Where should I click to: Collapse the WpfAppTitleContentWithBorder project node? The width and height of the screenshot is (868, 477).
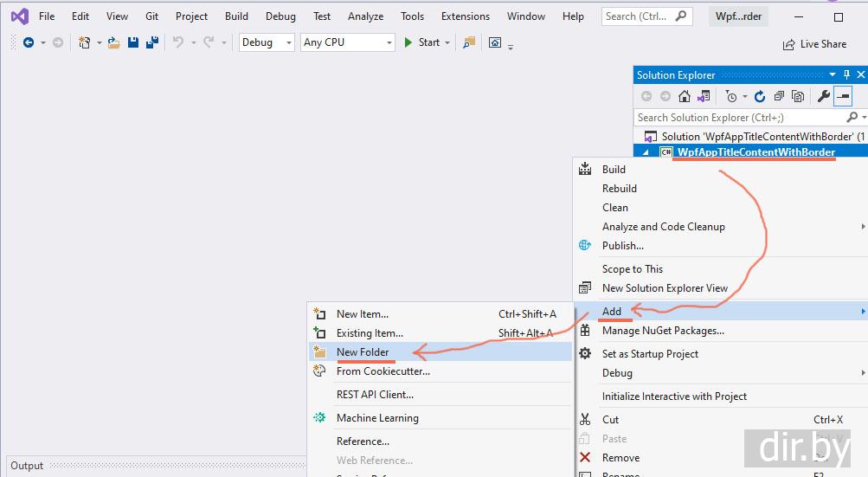coord(645,152)
